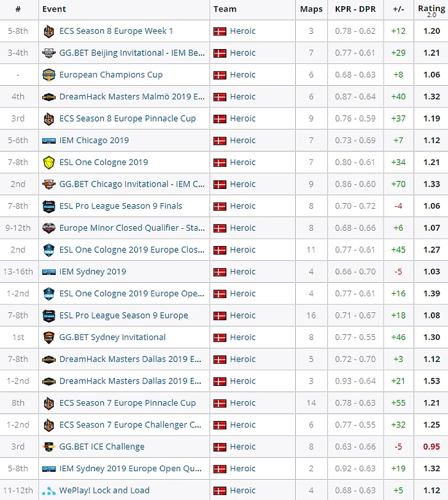Sort table by the Team column header
448x500 pixels.
click(225, 9)
